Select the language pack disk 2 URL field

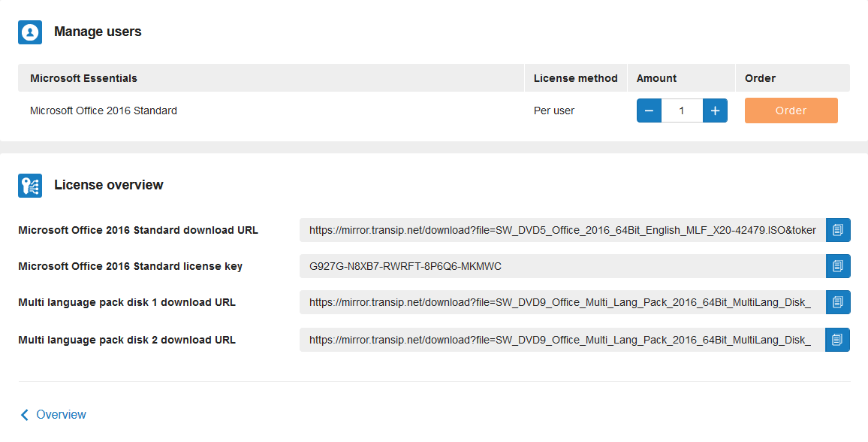[x=562, y=340]
